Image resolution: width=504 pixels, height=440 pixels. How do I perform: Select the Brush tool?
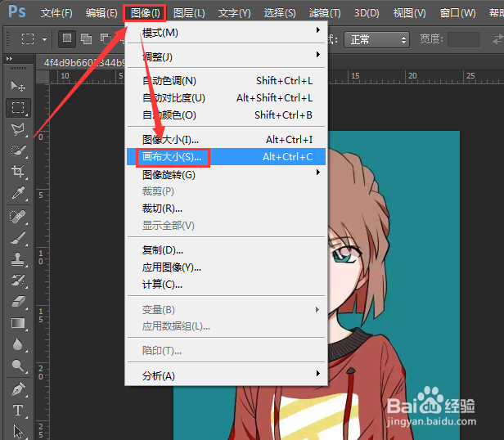18,237
